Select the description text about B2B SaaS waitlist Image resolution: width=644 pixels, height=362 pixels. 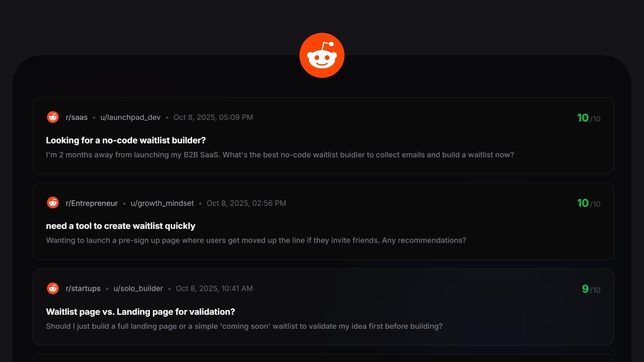click(280, 155)
